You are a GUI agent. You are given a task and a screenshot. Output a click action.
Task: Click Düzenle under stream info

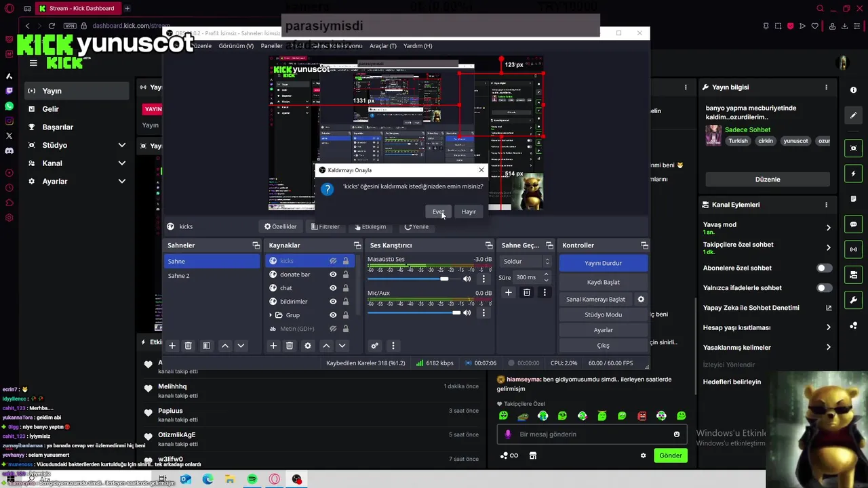[768, 180]
